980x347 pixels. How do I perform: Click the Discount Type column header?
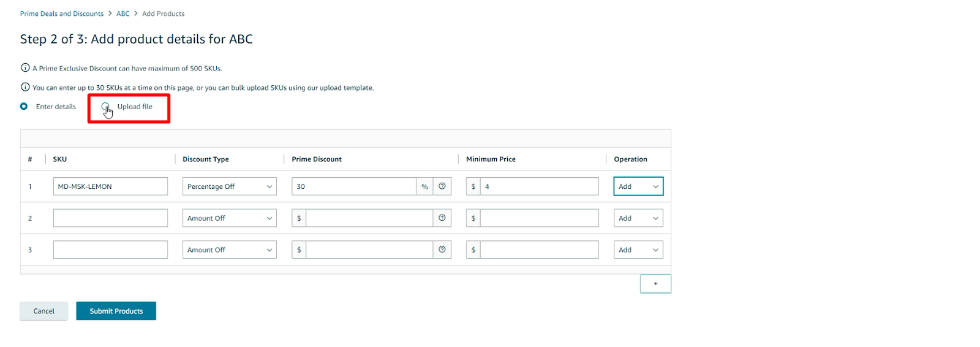click(x=206, y=159)
